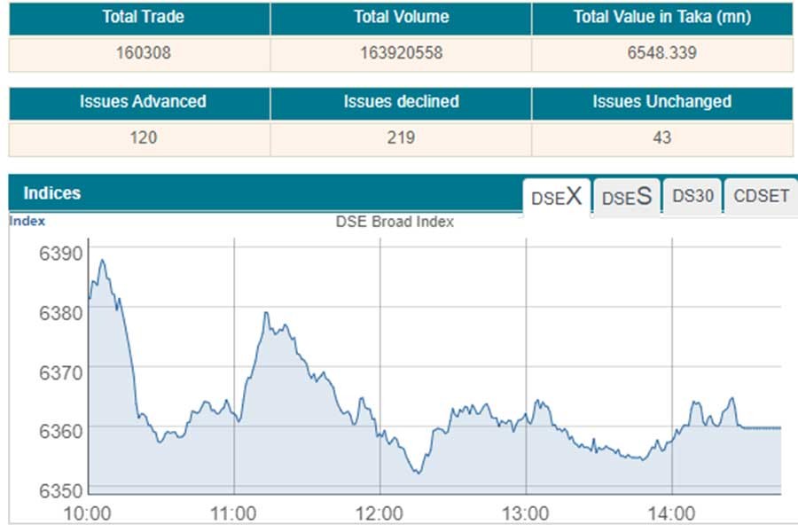
Task: Click the Issues Advanced header
Action: click(x=142, y=102)
